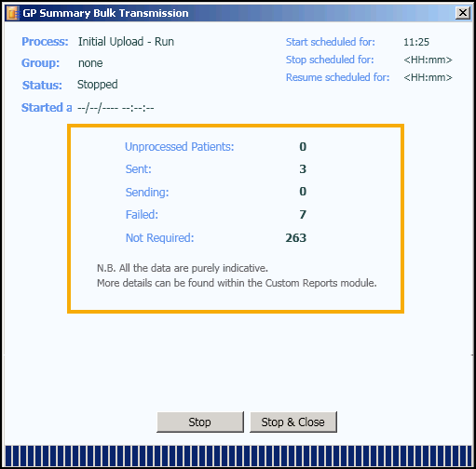476x469 pixels.
Task: Set the Stop scheduled for time field
Action: [x=428, y=60]
